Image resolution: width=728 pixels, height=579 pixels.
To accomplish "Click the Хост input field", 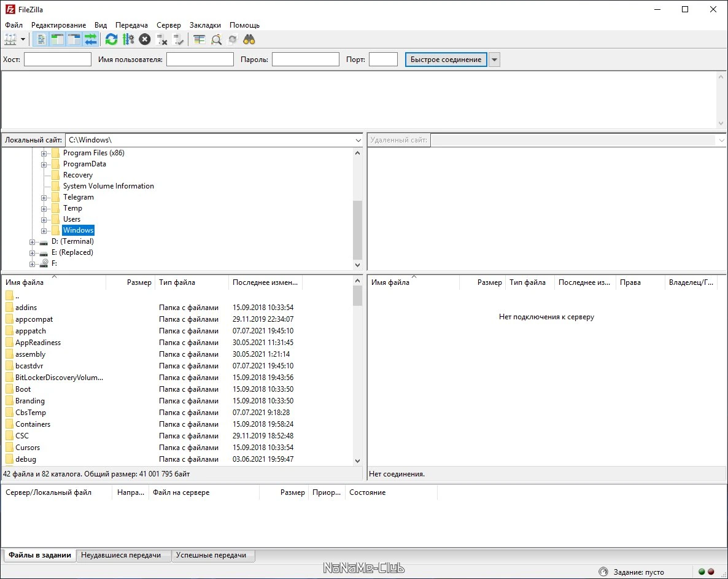I will tap(58, 60).
